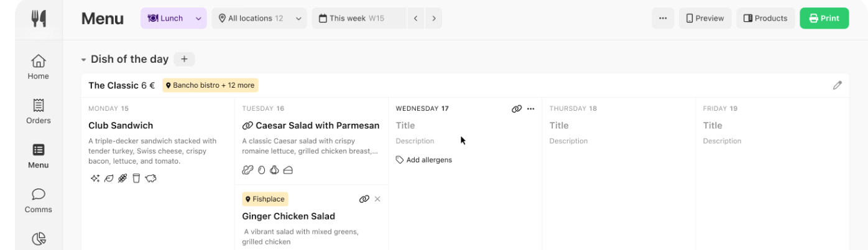Click the pie chart sidebar icon

[x=39, y=238]
